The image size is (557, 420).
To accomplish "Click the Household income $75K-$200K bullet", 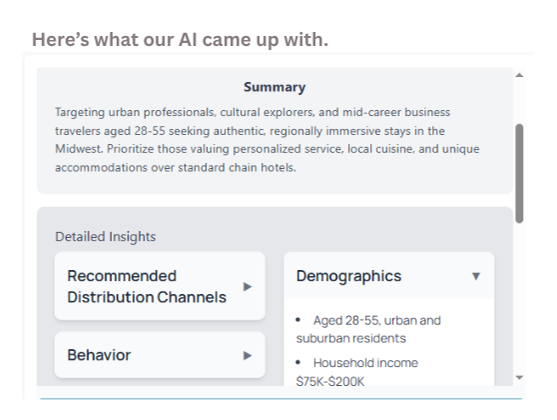I will click(x=357, y=372).
